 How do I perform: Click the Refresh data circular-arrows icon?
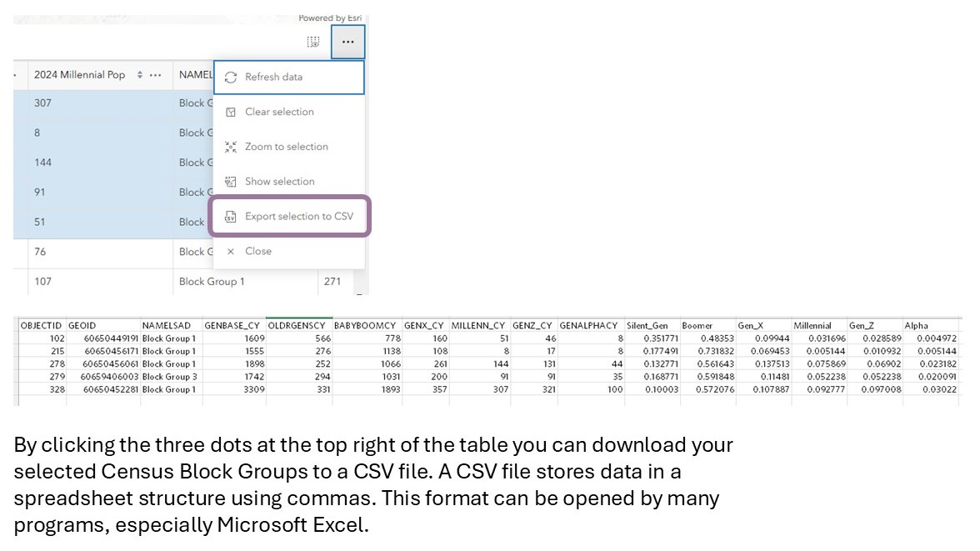click(231, 78)
